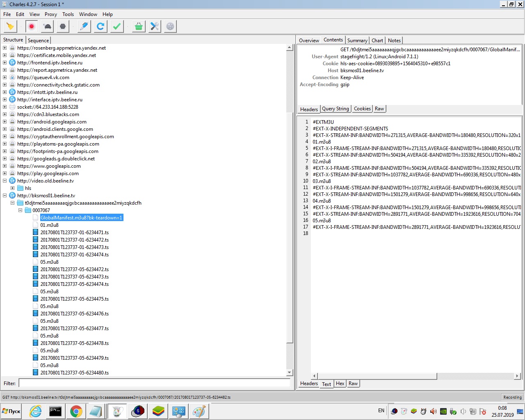Switch to the Summary tab

point(357,40)
